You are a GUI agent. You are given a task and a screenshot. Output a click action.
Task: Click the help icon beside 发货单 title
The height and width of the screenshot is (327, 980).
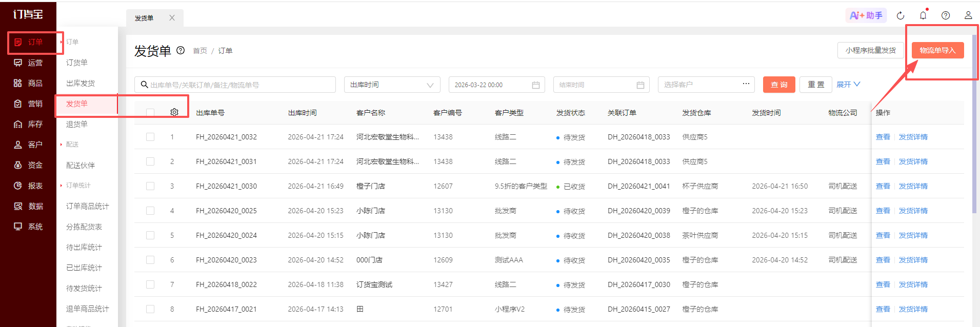pos(181,50)
